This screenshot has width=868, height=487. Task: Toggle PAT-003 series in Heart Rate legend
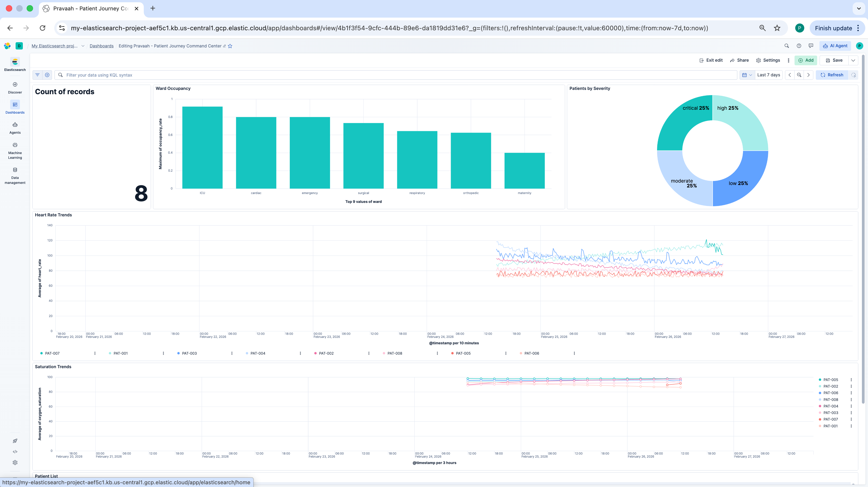(x=189, y=353)
